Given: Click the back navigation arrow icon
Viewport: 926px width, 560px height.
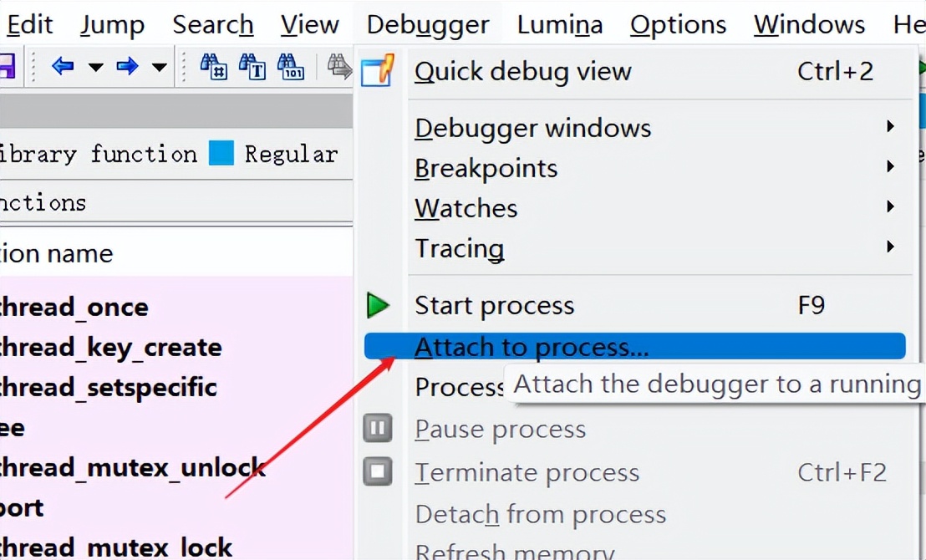Looking at the screenshot, I should 63,66.
